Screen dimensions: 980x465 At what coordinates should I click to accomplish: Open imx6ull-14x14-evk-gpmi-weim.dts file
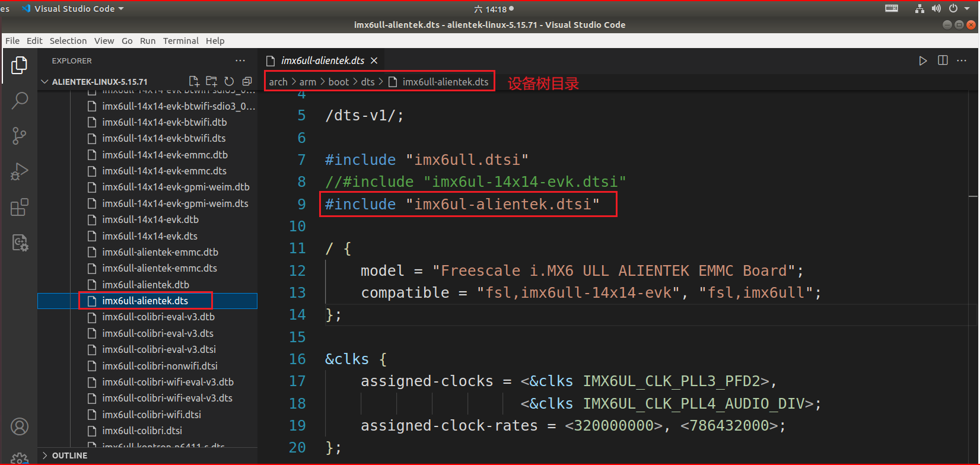coord(175,203)
